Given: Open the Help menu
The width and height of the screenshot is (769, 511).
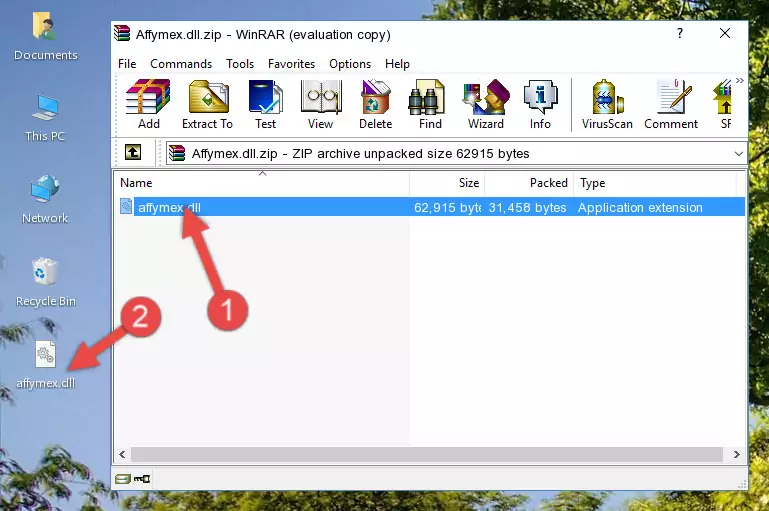Looking at the screenshot, I should (397, 64).
